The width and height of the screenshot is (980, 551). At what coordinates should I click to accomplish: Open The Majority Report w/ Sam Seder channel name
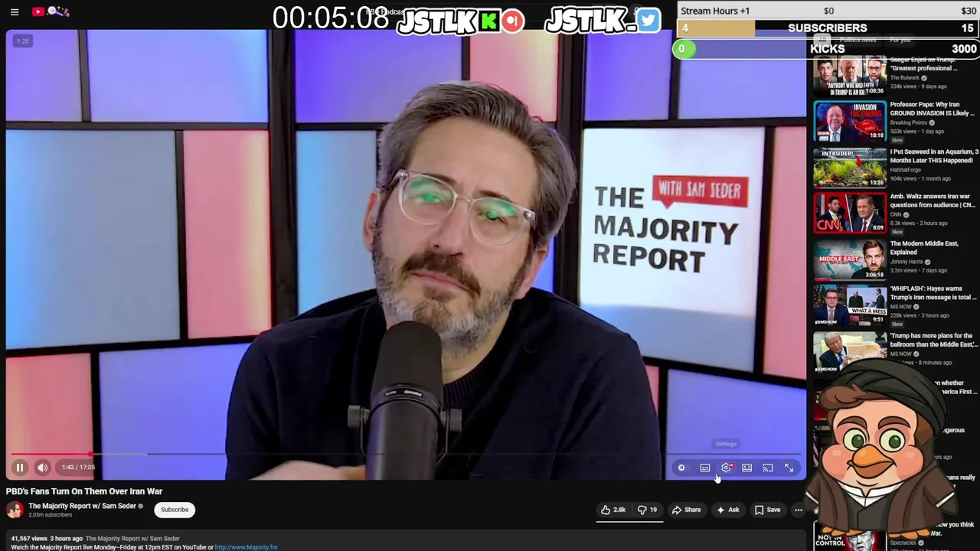tap(82, 506)
